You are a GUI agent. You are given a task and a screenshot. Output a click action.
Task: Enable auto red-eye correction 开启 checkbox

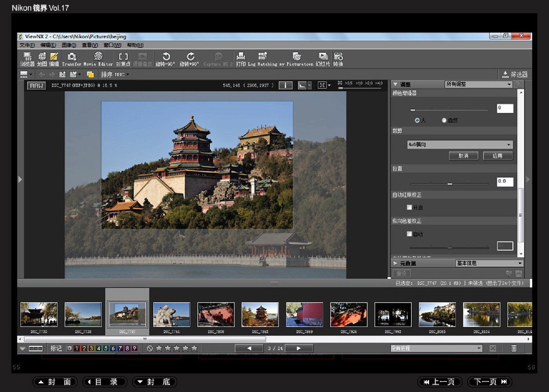(409, 207)
